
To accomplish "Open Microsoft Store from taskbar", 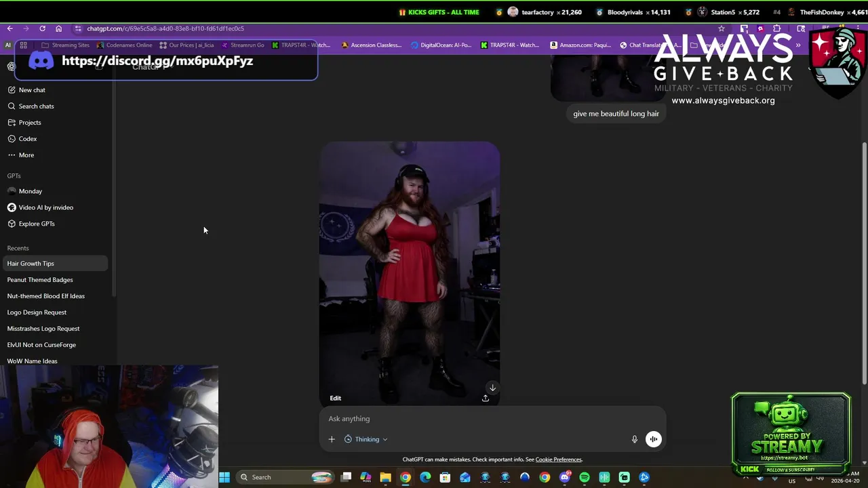I will [x=445, y=477].
